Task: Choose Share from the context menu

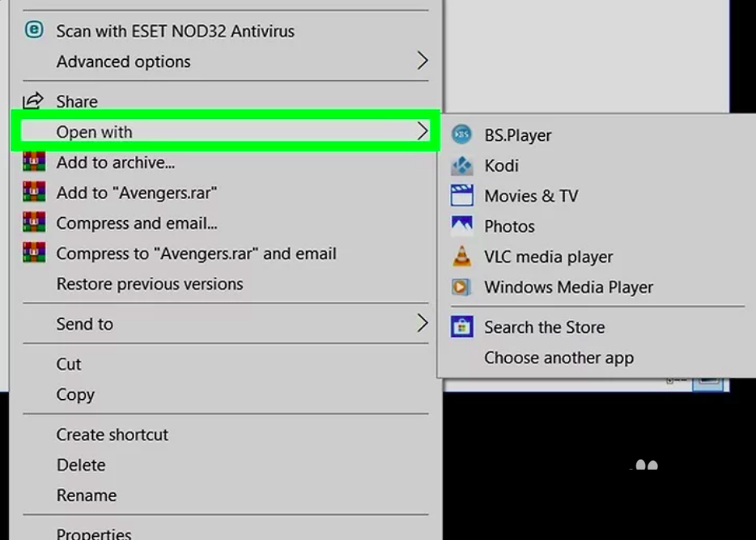Action: [226, 101]
